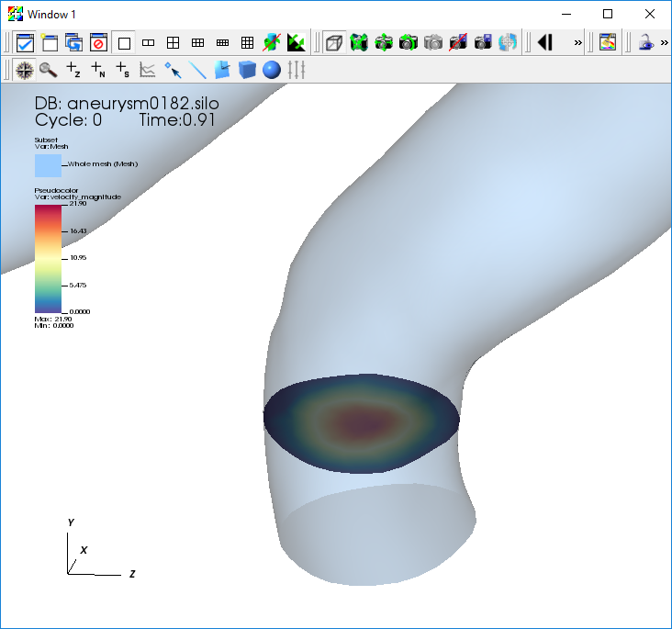Activate the box tool blue cube
This screenshot has height=629, width=672.
pyautogui.click(x=247, y=70)
